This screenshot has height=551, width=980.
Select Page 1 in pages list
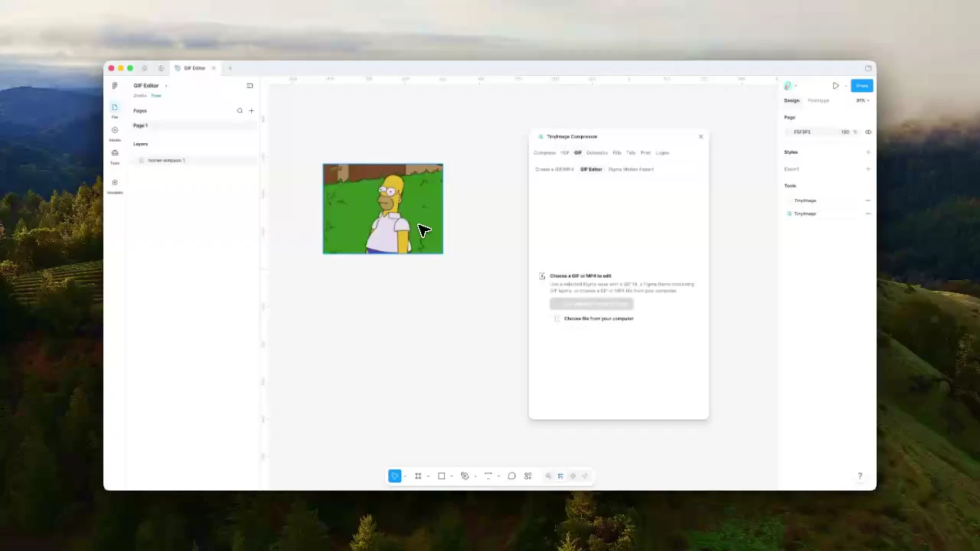[194, 126]
